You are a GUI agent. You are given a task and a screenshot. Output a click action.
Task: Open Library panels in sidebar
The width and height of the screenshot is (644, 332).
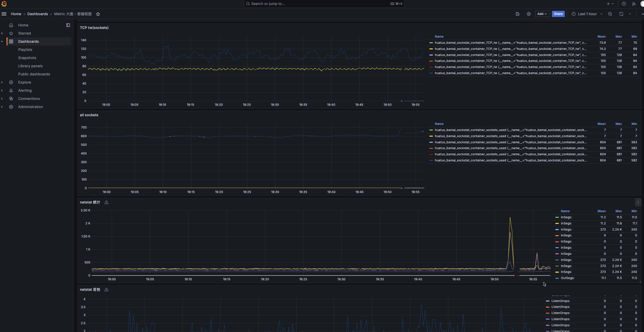[x=30, y=66]
